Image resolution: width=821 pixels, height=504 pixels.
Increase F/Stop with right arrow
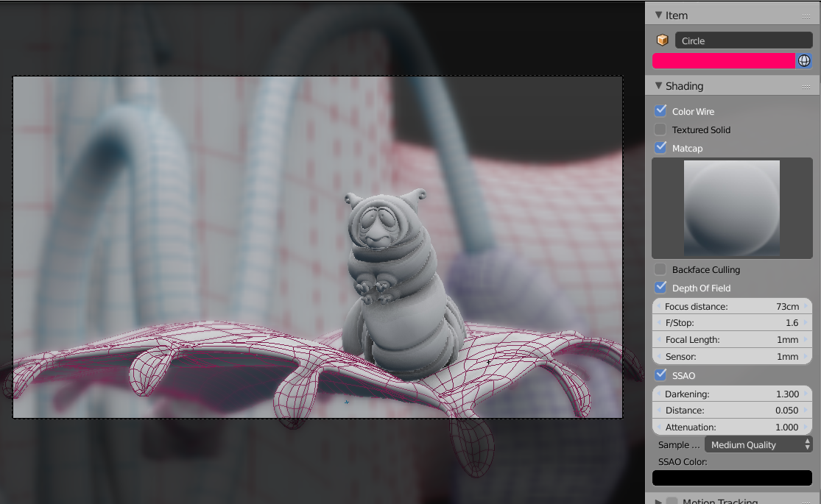pyautogui.click(x=806, y=323)
